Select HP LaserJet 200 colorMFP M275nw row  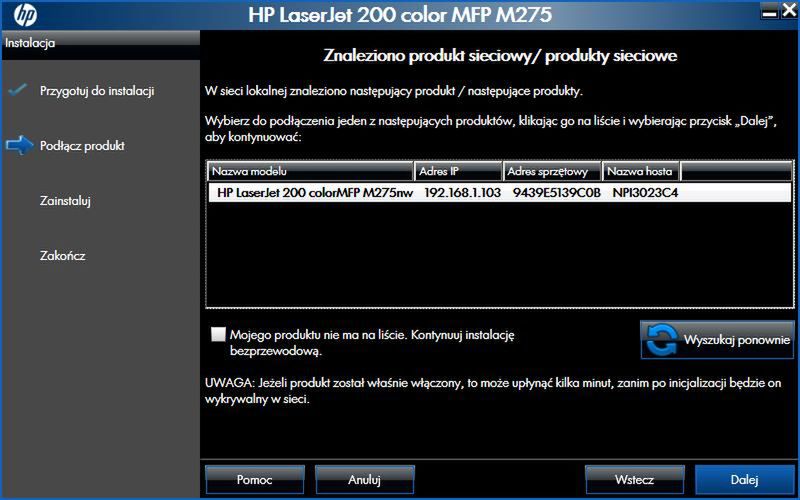499,192
